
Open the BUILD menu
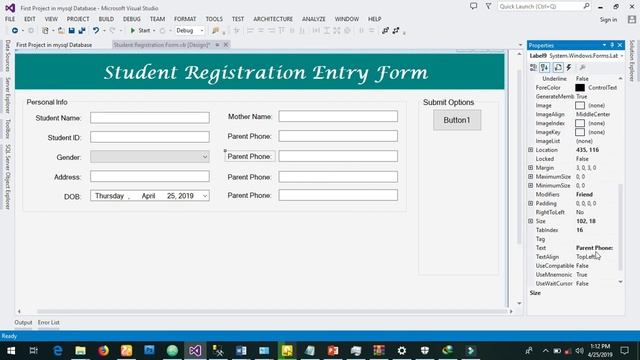click(x=106, y=19)
